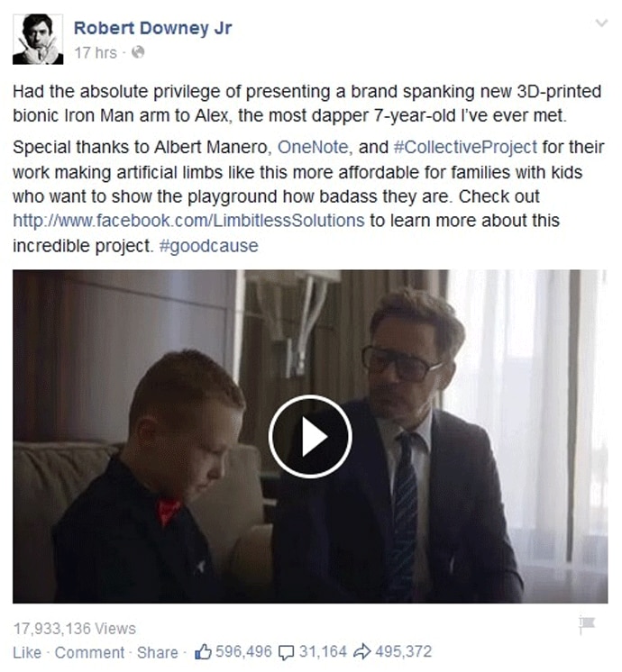
Task: Click the flag report icon
Action: coord(587,625)
